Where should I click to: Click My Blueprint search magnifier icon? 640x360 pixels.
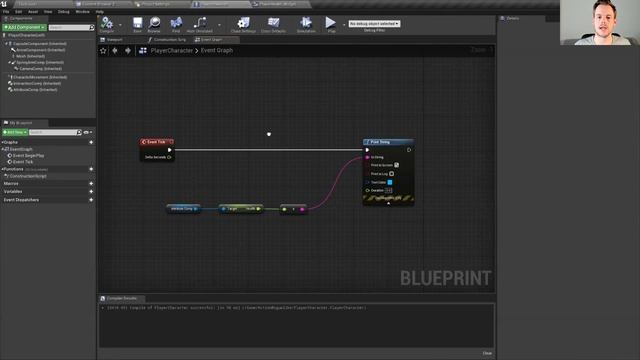[79, 132]
